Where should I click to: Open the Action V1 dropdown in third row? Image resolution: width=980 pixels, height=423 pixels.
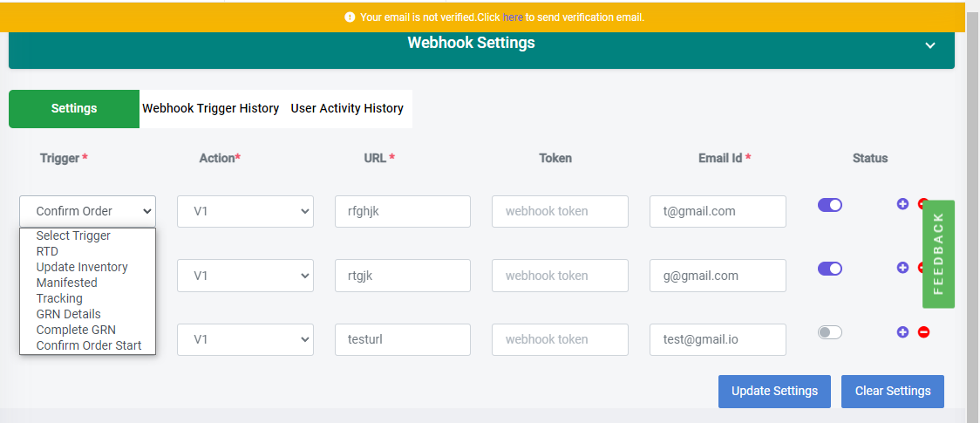coord(245,339)
